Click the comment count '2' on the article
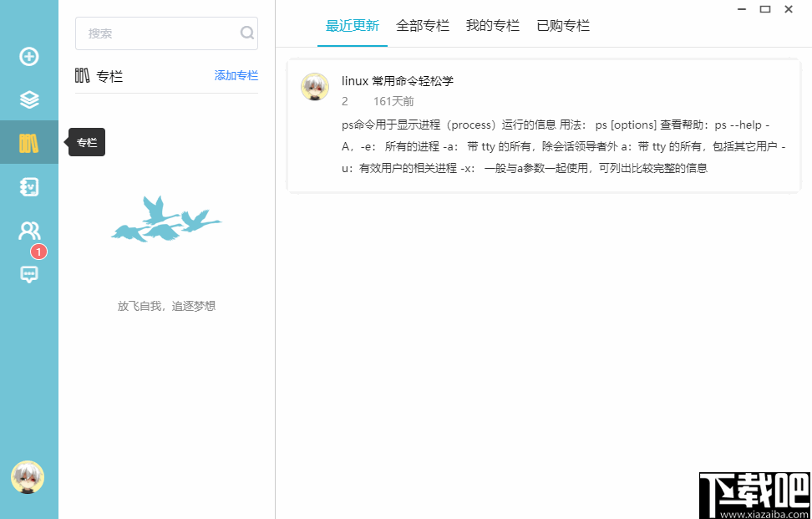The image size is (812, 519). (x=343, y=101)
